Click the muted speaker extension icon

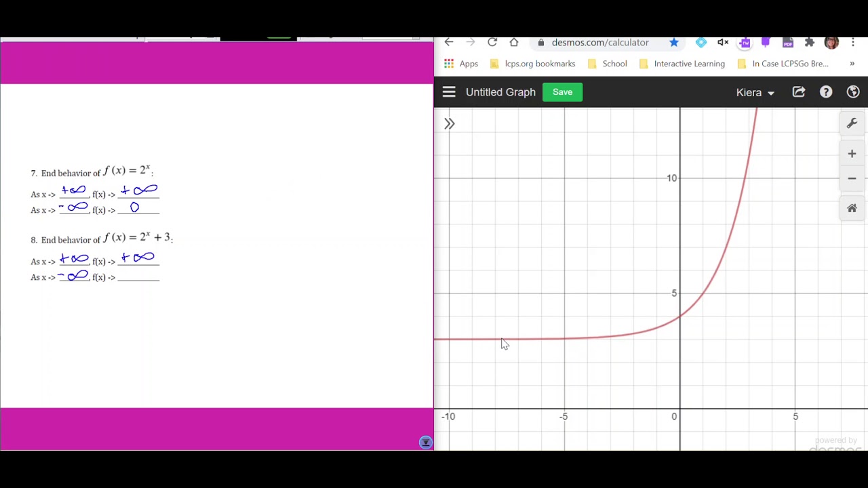pos(723,43)
